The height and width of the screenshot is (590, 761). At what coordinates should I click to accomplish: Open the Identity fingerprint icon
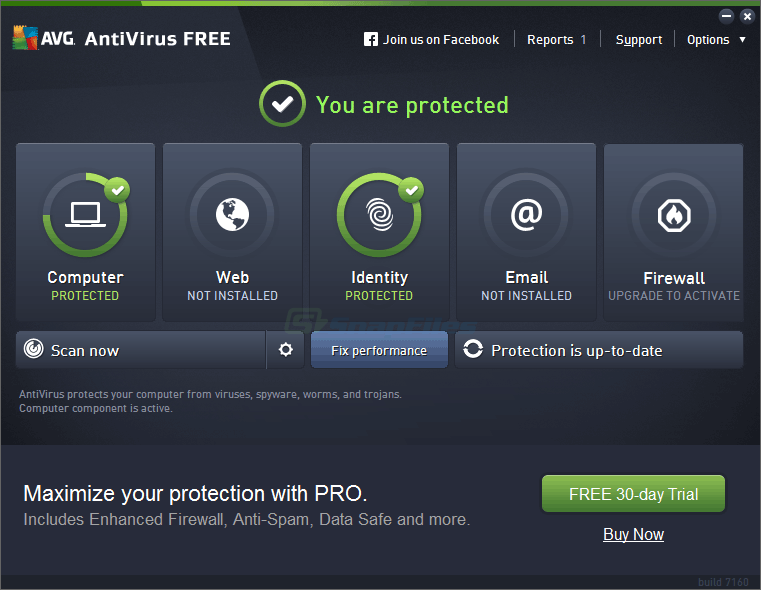pos(379,215)
